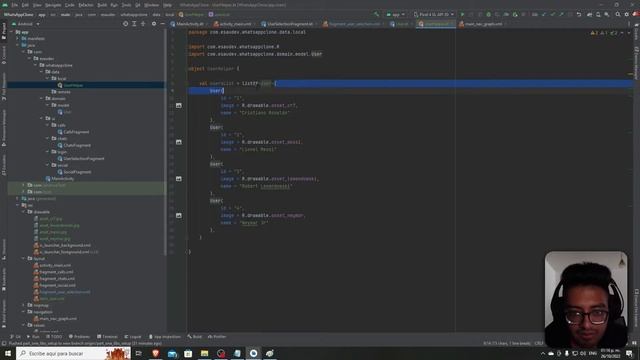Open the Profiler tool window
Viewport: 640px width, 360px height.
tap(217, 337)
